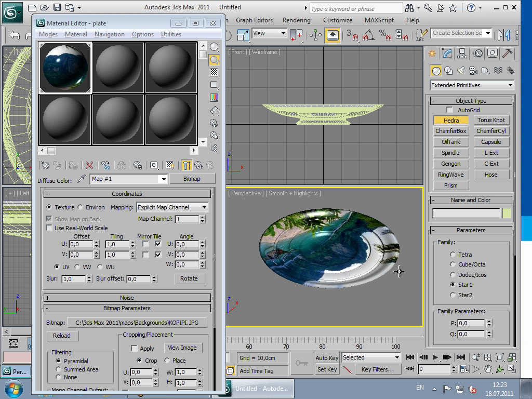The height and width of the screenshot is (399, 532).
Task: Click the object color swatch
Action: click(507, 213)
